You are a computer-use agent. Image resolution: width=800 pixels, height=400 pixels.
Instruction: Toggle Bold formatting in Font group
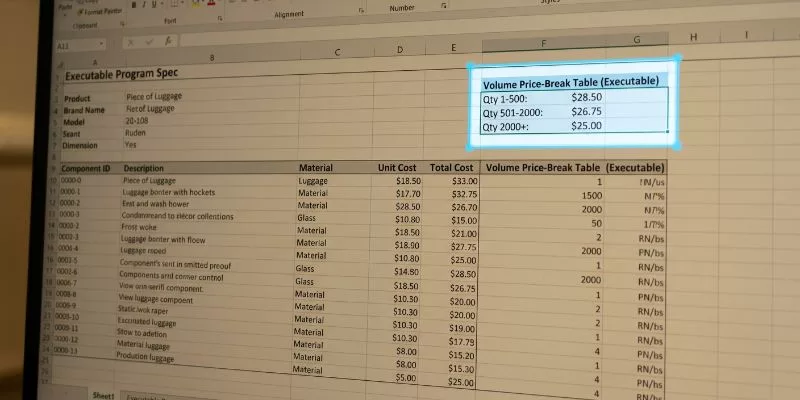coord(134,5)
